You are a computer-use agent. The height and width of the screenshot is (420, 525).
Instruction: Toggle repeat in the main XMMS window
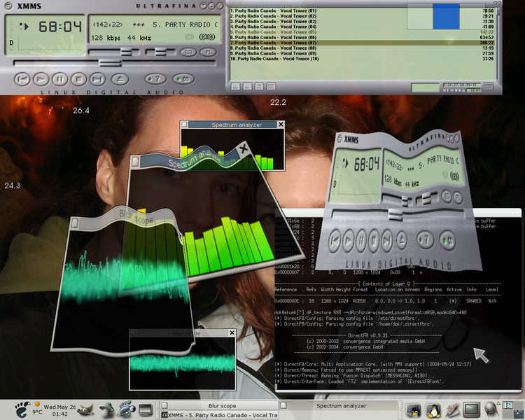pyautogui.click(x=183, y=79)
